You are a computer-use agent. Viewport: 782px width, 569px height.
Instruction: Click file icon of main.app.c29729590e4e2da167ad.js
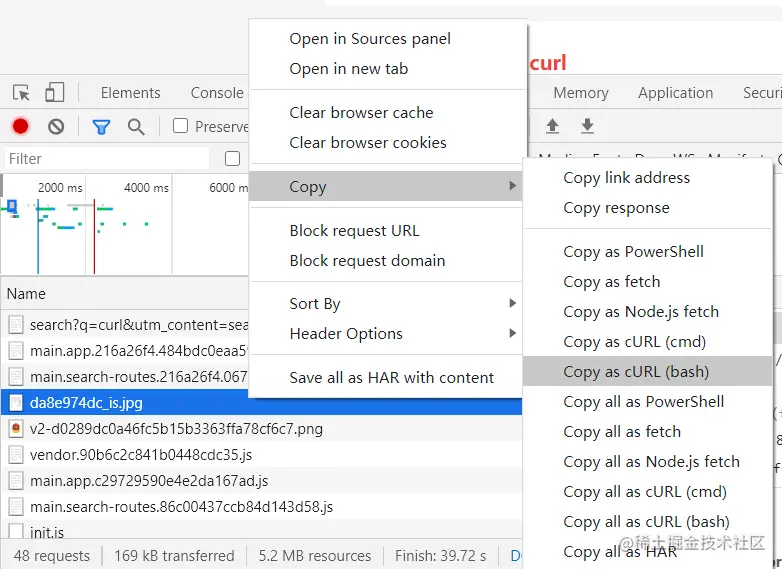16,480
